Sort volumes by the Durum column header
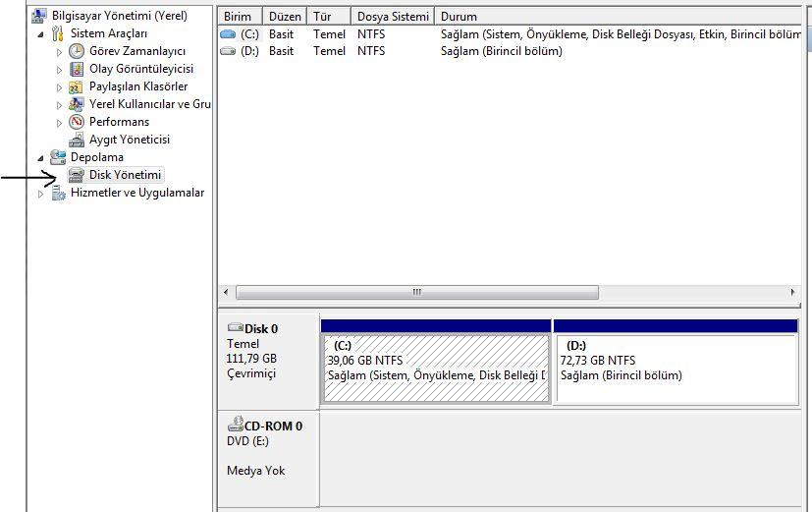Image resolution: width=812 pixels, height=512 pixels. [x=618, y=17]
